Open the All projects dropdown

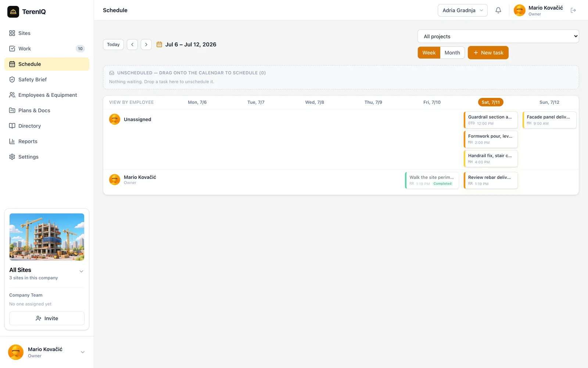pyautogui.click(x=498, y=36)
